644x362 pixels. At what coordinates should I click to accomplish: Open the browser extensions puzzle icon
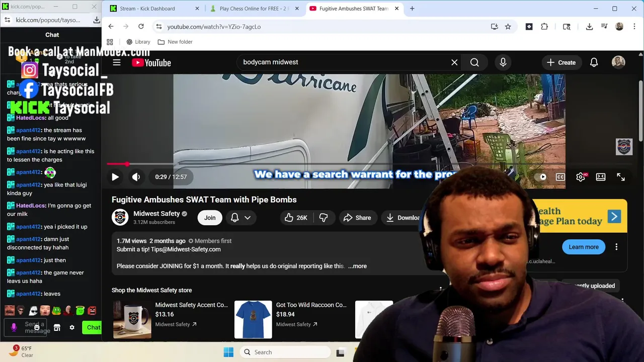[x=544, y=27]
